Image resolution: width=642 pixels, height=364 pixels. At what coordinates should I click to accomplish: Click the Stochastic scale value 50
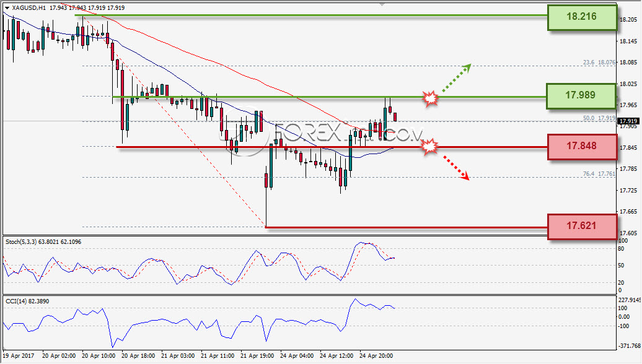(621, 266)
